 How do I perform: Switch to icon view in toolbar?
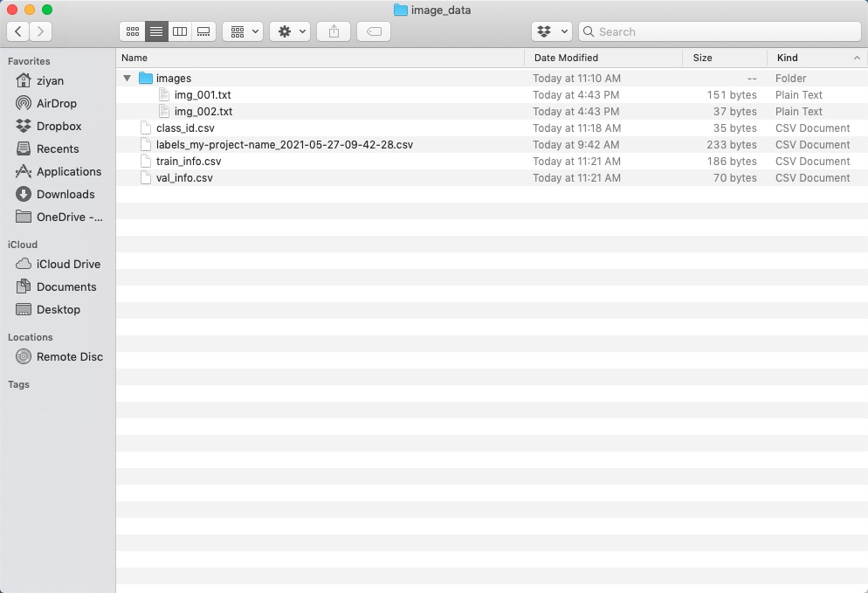click(133, 31)
